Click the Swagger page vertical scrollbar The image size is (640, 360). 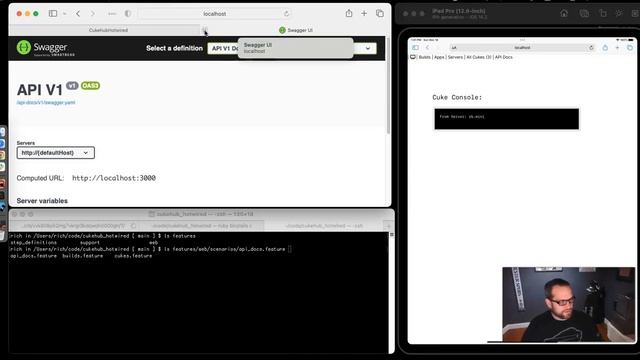point(388,86)
